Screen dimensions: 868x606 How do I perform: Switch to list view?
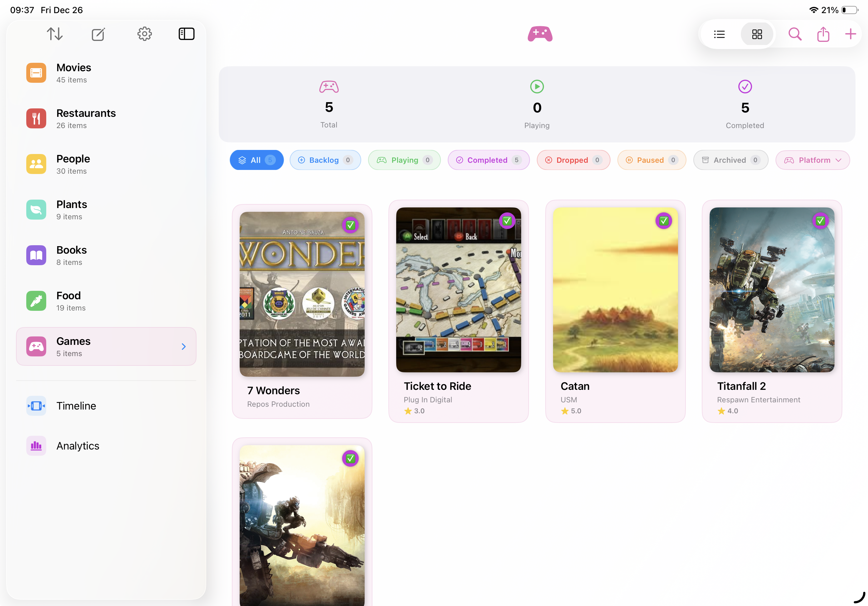[x=719, y=34]
